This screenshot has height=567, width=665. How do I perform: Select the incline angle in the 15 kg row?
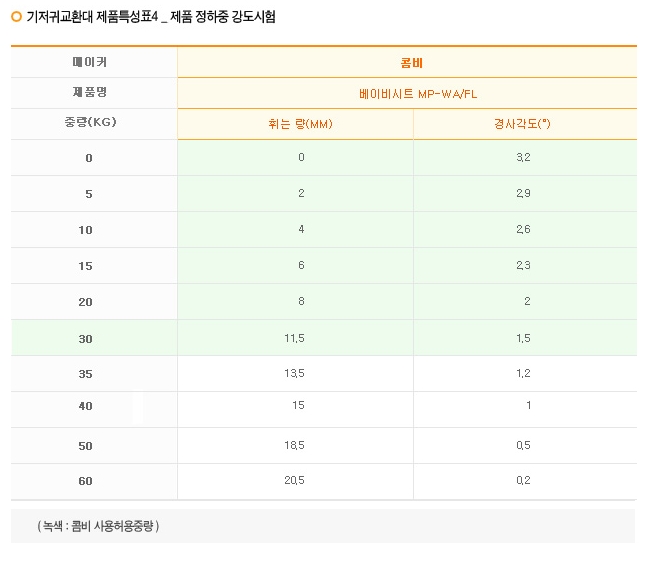pyautogui.click(x=523, y=265)
